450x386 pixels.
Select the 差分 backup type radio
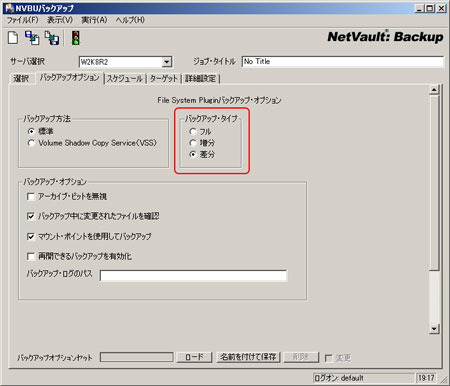pos(193,154)
